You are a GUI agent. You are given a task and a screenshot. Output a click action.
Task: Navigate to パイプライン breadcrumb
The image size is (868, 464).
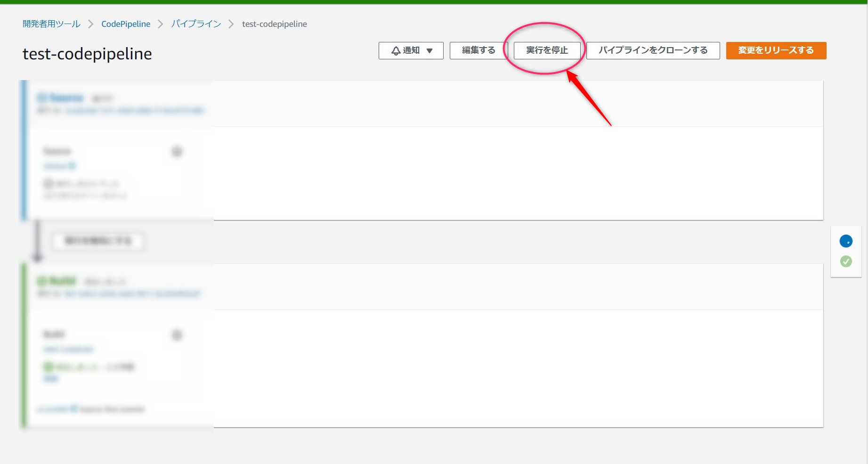196,24
